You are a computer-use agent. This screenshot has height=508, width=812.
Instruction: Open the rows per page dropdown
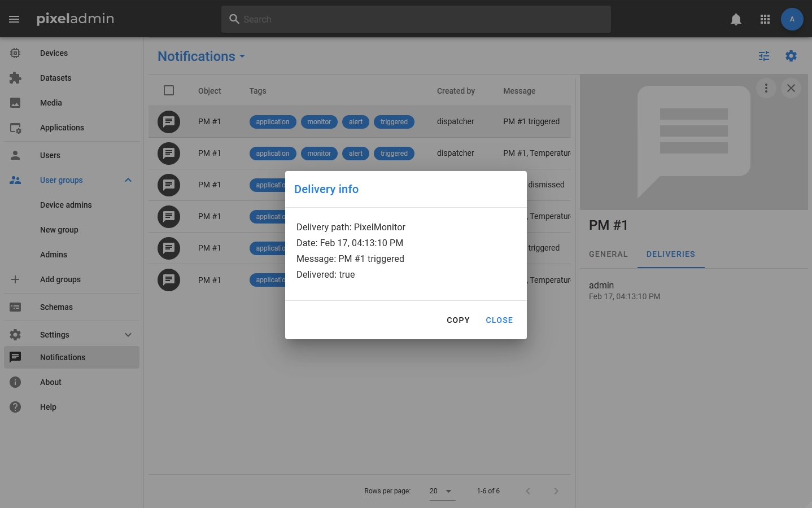click(442, 491)
